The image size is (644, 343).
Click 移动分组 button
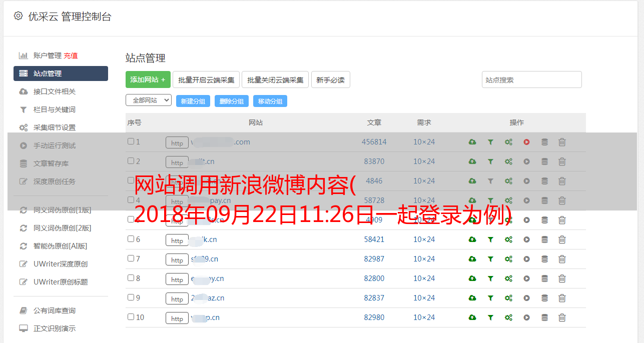270,101
